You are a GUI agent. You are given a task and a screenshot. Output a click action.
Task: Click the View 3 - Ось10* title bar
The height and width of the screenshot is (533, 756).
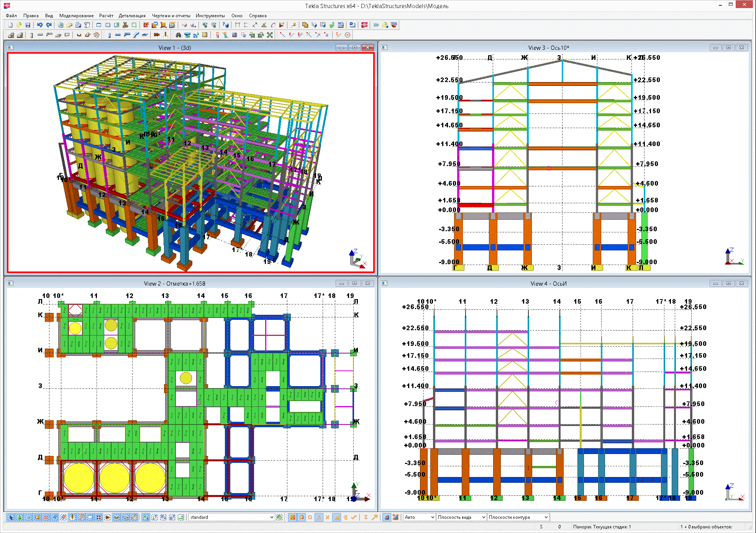tap(548, 48)
